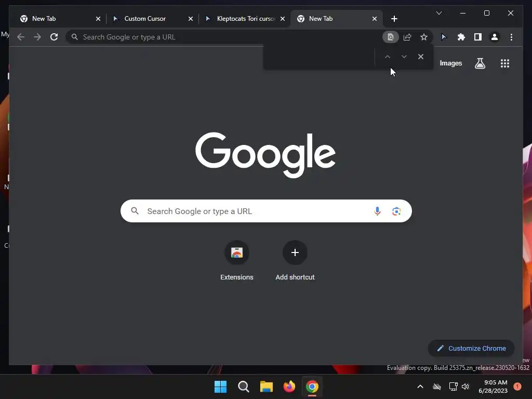Click the network status tray icon
Viewport: 532px width, 399px height.
[453, 387]
